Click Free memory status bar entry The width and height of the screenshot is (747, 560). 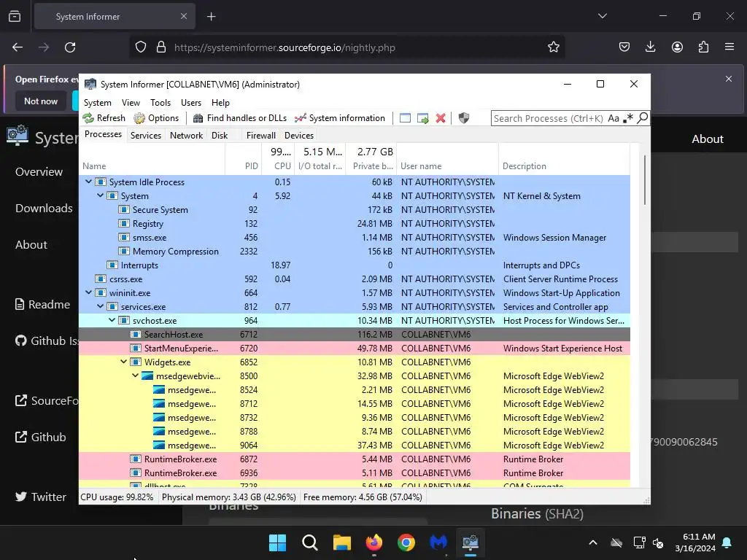click(363, 497)
